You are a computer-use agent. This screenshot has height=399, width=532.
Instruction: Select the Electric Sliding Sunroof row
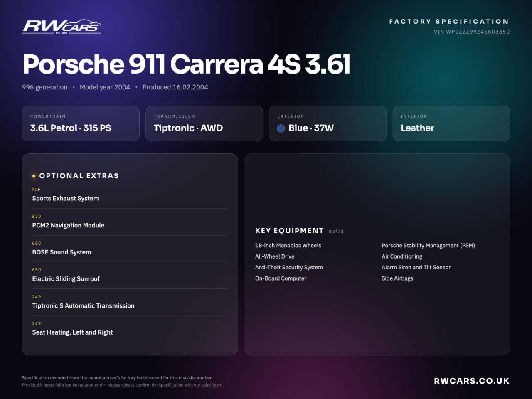pyautogui.click(x=130, y=275)
